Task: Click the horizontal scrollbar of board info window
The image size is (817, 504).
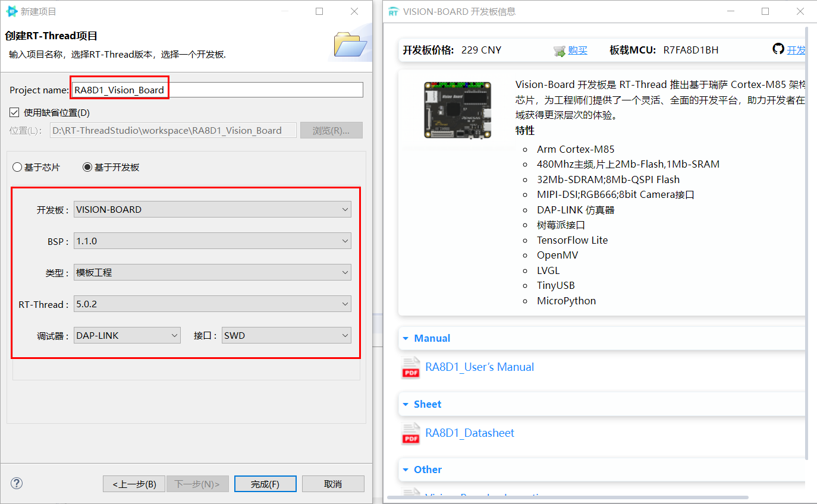Action: coord(568,497)
